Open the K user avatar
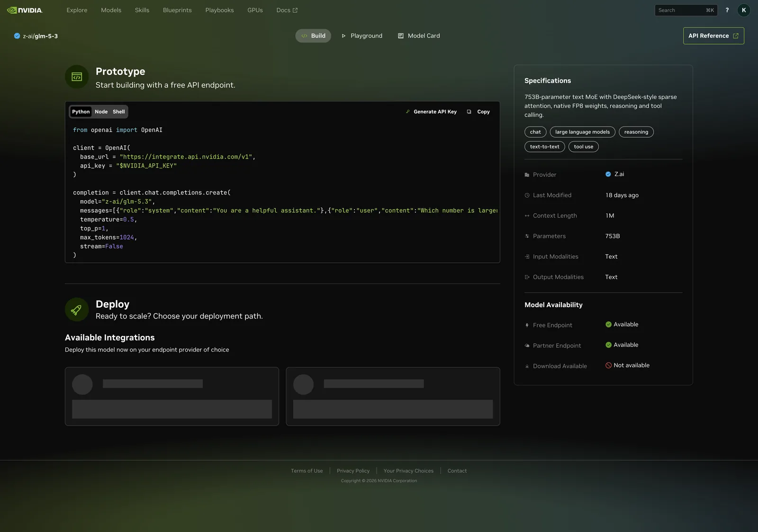758x532 pixels. [x=744, y=10]
